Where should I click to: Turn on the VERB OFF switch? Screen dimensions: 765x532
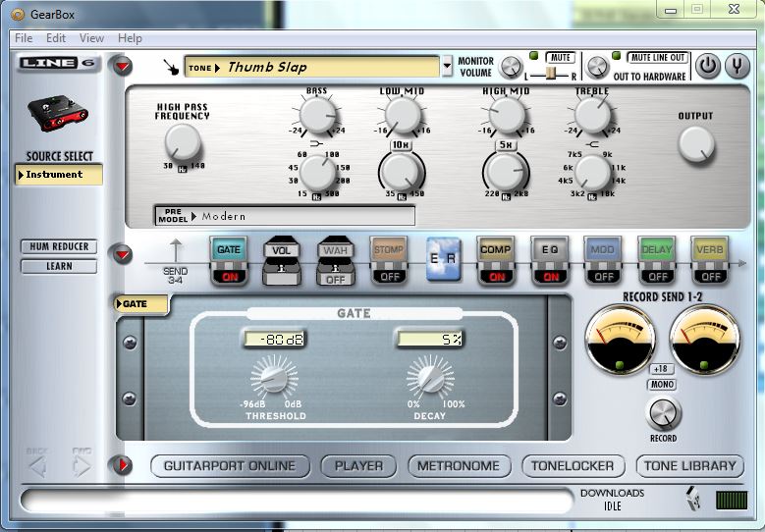(x=710, y=277)
